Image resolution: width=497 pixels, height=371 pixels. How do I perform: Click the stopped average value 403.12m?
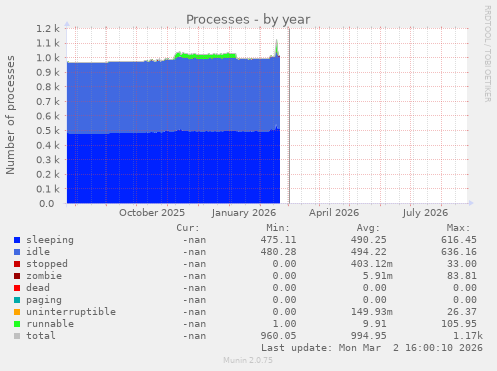pos(372,264)
